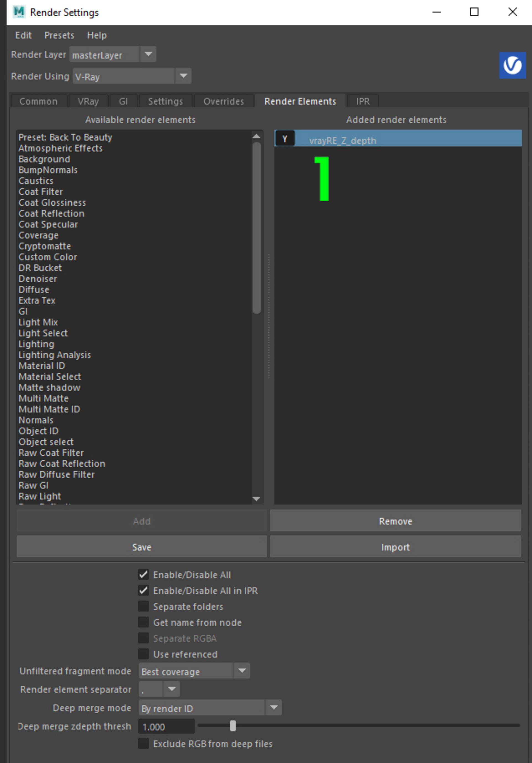Click the list scroll-down arrow
The height and width of the screenshot is (763, 532).
[256, 499]
